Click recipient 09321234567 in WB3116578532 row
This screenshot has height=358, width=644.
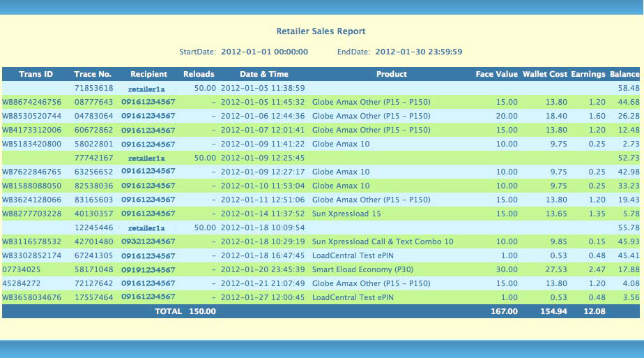tap(148, 241)
